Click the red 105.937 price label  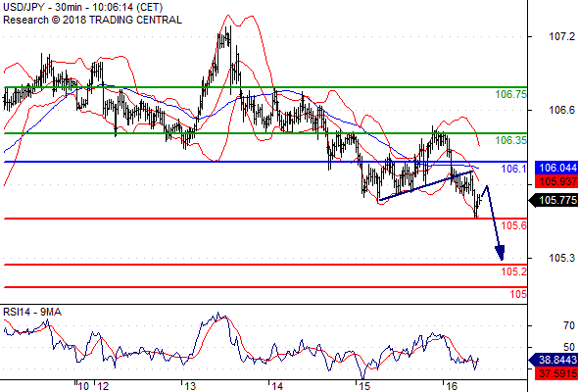pyautogui.click(x=555, y=181)
